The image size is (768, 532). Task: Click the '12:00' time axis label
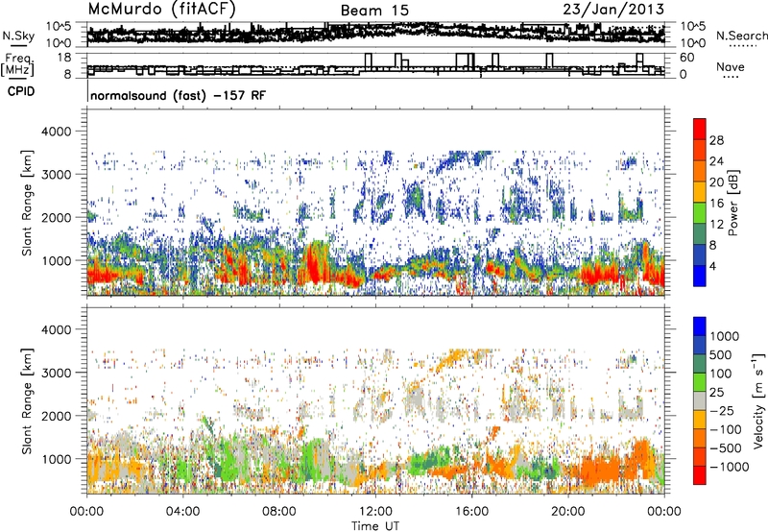(x=375, y=512)
